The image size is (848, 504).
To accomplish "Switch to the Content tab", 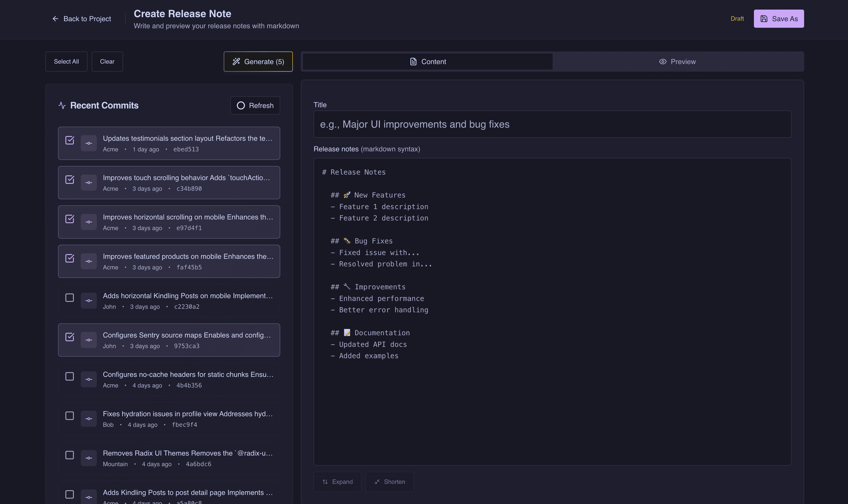I will click(x=427, y=62).
